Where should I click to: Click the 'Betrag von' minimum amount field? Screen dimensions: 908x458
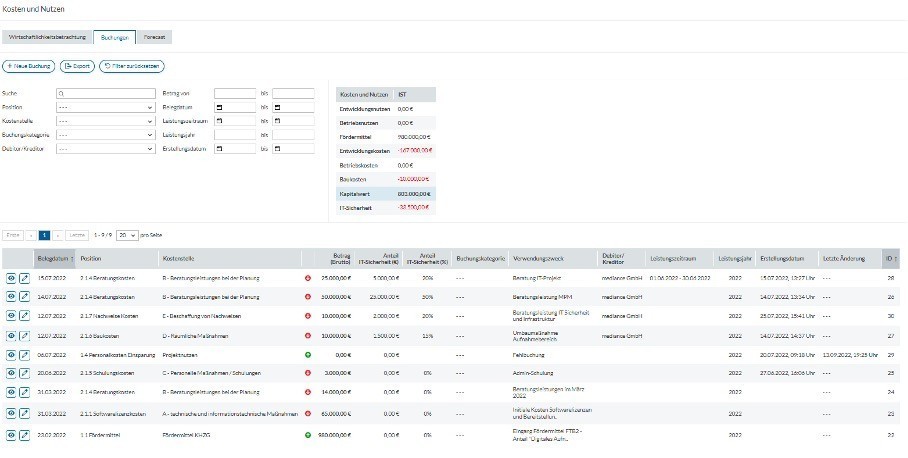[235, 93]
